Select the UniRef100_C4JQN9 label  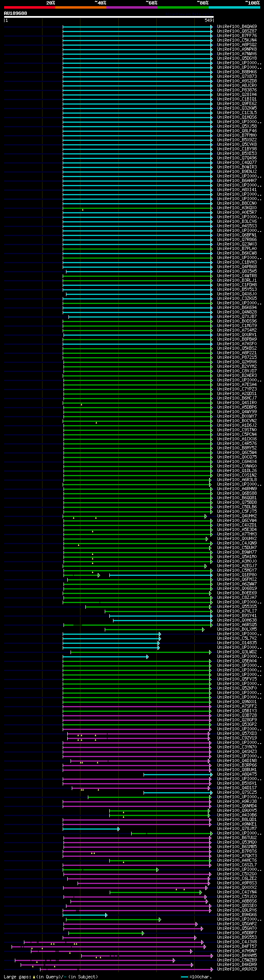coord(237,543)
